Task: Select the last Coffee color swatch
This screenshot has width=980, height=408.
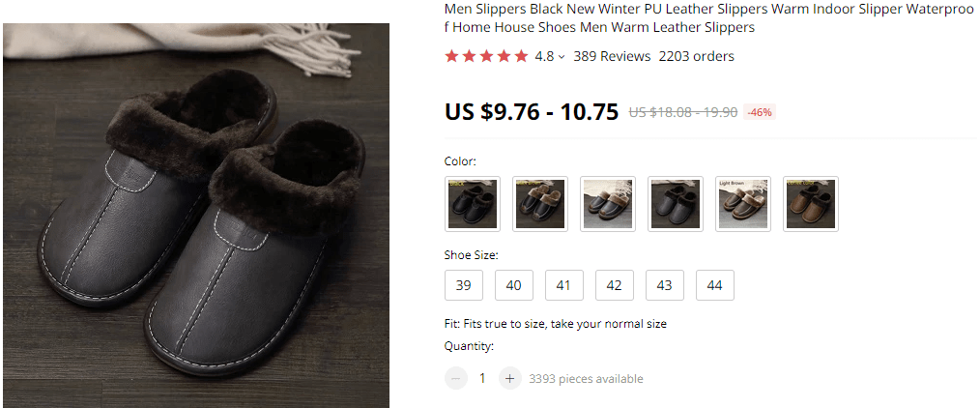Action: point(811,204)
